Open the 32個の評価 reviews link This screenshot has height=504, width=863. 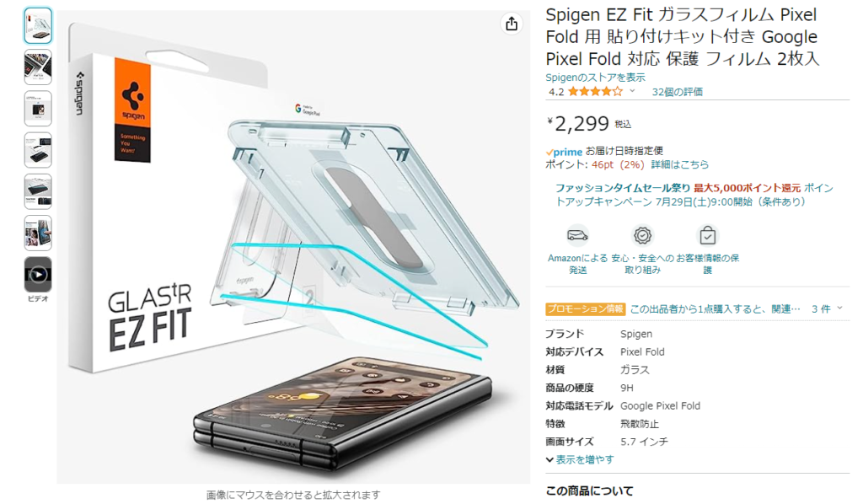[x=677, y=92]
